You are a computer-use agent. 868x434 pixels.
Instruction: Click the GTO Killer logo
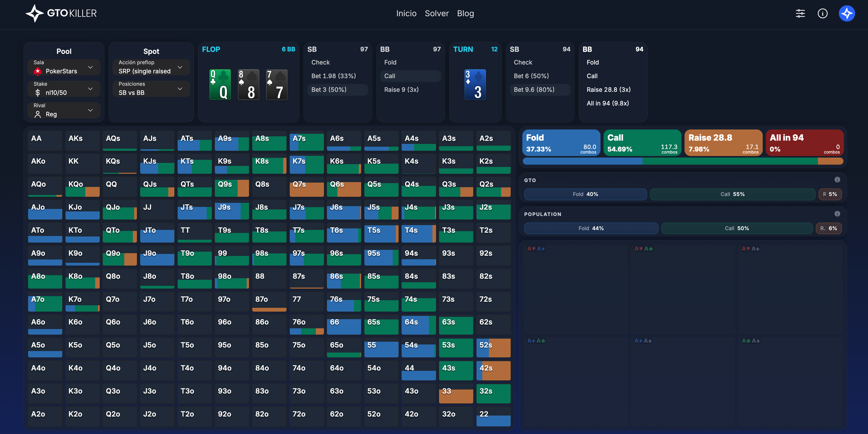[61, 13]
